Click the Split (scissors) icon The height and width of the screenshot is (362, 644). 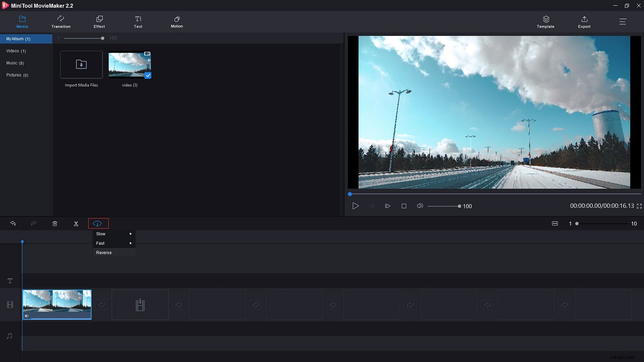coord(76,223)
